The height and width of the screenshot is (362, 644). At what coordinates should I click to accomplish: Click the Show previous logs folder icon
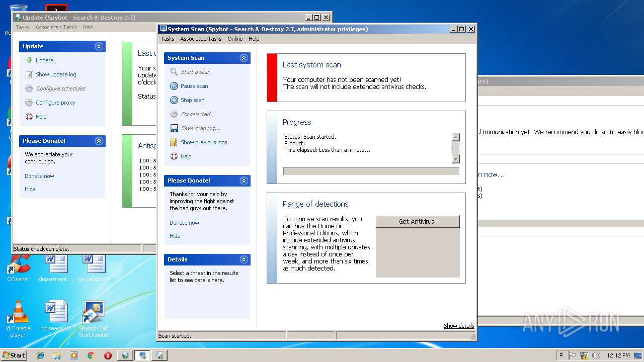coord(174,142)
